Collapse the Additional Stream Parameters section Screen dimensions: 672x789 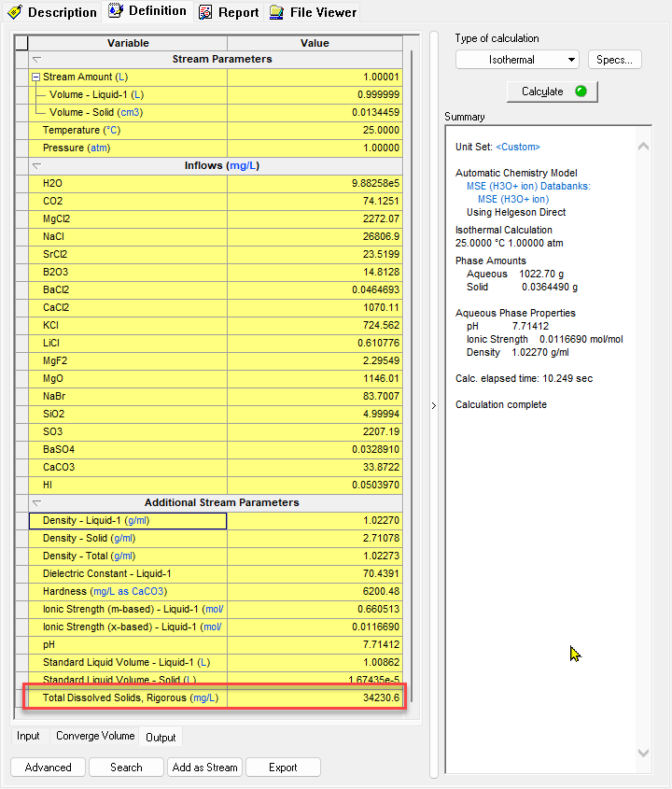click(x=36, y=502)
